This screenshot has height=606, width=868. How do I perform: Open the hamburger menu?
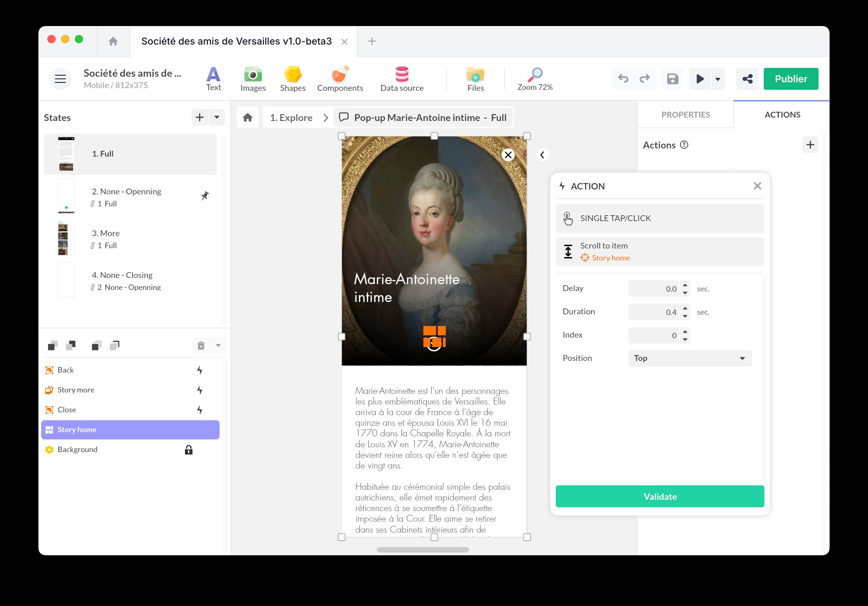[x=60, y=78]
